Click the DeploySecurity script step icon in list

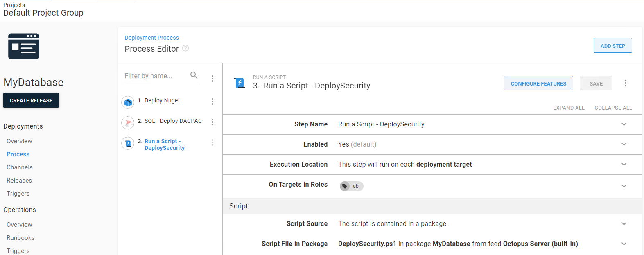point(128,143)
